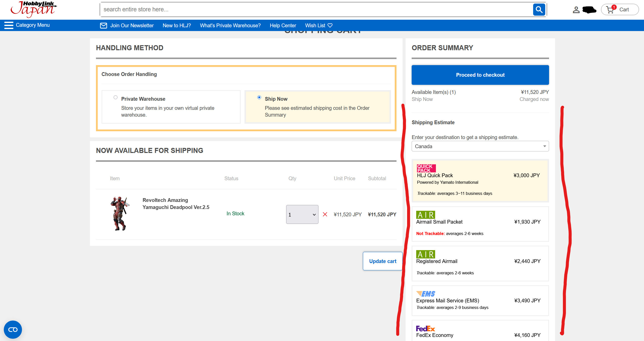644x341 pixels.
Task: Open the Canada destination dropdown
Action: pos(480,146)
